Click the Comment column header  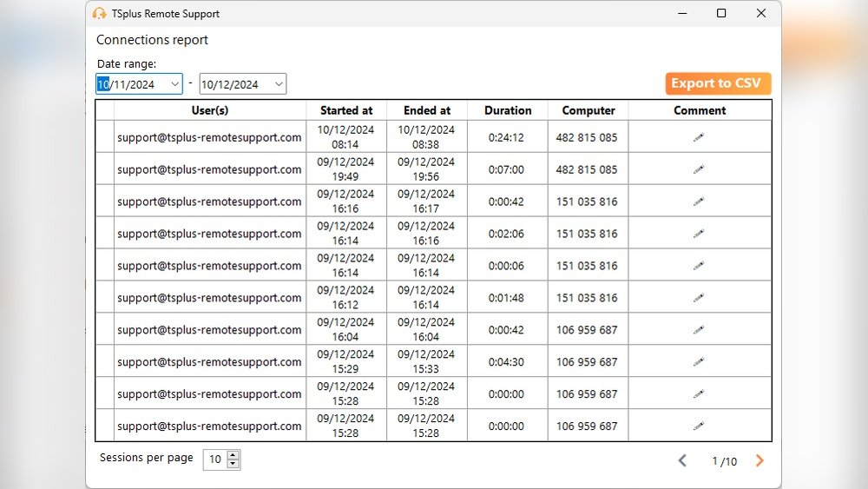[x=700, y=110]
